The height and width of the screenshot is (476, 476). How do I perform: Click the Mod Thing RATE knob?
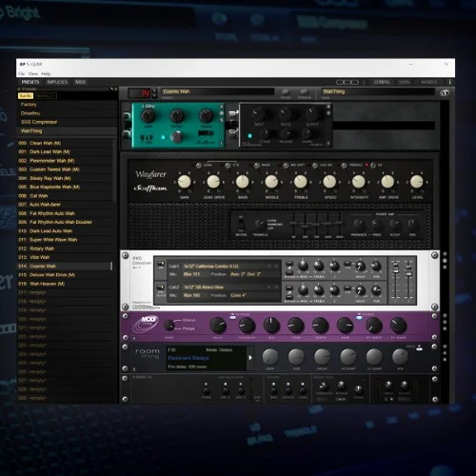pyautogui.click(x=345, y=326)
